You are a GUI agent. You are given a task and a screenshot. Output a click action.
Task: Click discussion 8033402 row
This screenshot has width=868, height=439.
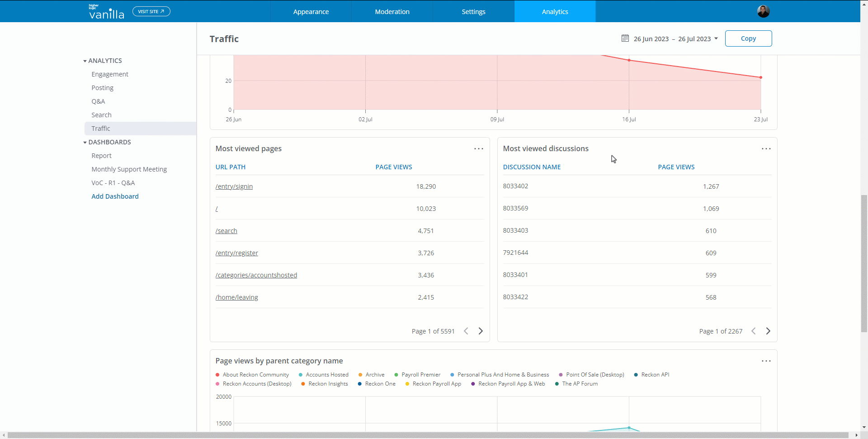coord(637,186)
